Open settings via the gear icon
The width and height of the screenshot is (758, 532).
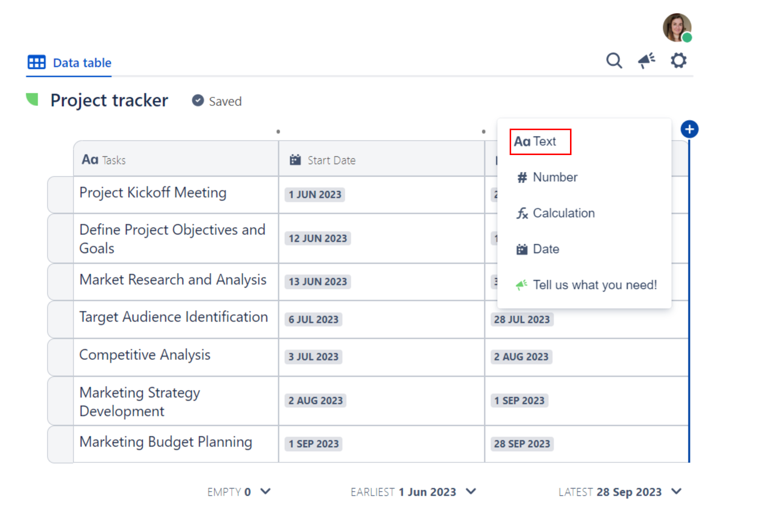[x=678, y=61]
